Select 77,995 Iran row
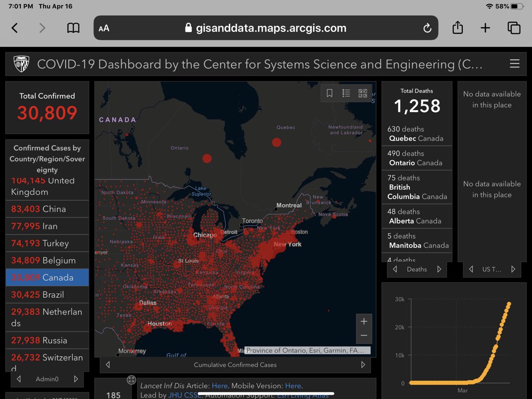This screenshot has height=399, width=532. click(47, 226)
